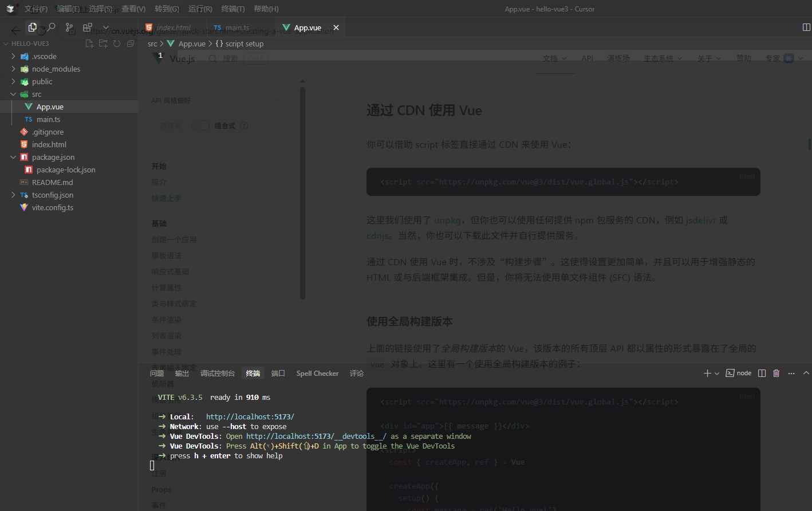Open the Explorer view in Cursor's activity bar
812x511 pixels.
coord(33,27)
